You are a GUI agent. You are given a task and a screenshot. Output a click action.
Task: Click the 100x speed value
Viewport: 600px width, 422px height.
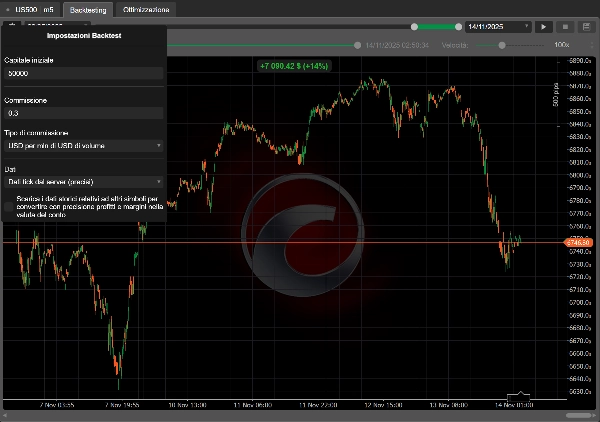point(561,45)
